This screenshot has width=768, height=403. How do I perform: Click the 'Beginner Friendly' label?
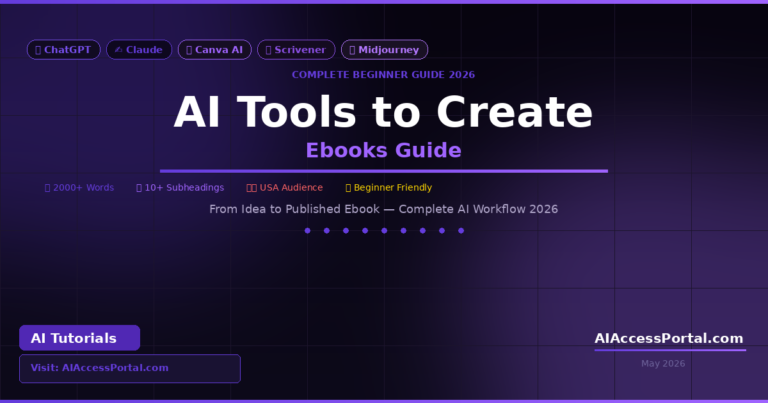[x=389, y=188]
